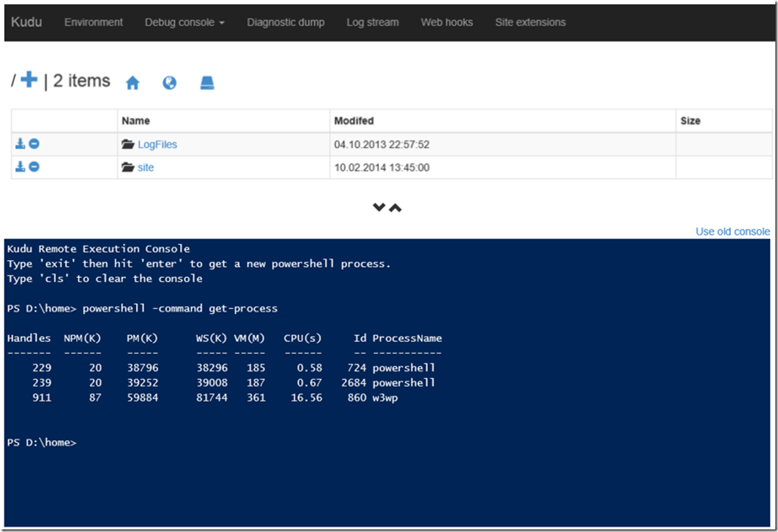Open the Log stream page

[x=373, y=22]
